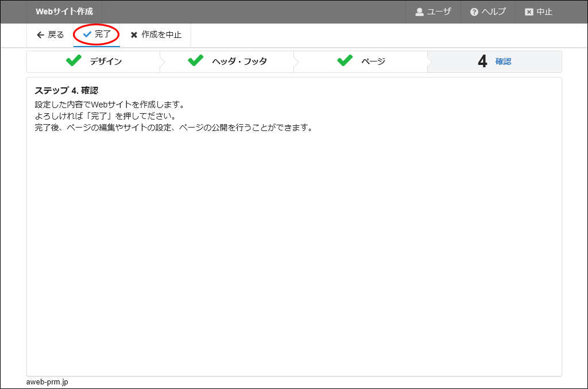Click the blue checkmark icon beside 完了
This screenshot has height=389, width=588.
[87, 34]
